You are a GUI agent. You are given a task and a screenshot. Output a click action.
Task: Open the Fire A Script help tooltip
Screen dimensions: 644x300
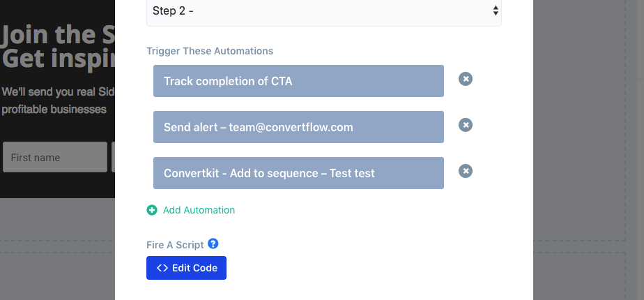pos(213,244)
